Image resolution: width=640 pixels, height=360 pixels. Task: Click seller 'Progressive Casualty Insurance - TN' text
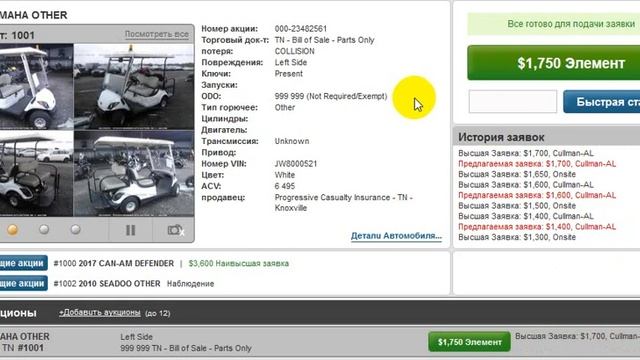click(344, 198)
